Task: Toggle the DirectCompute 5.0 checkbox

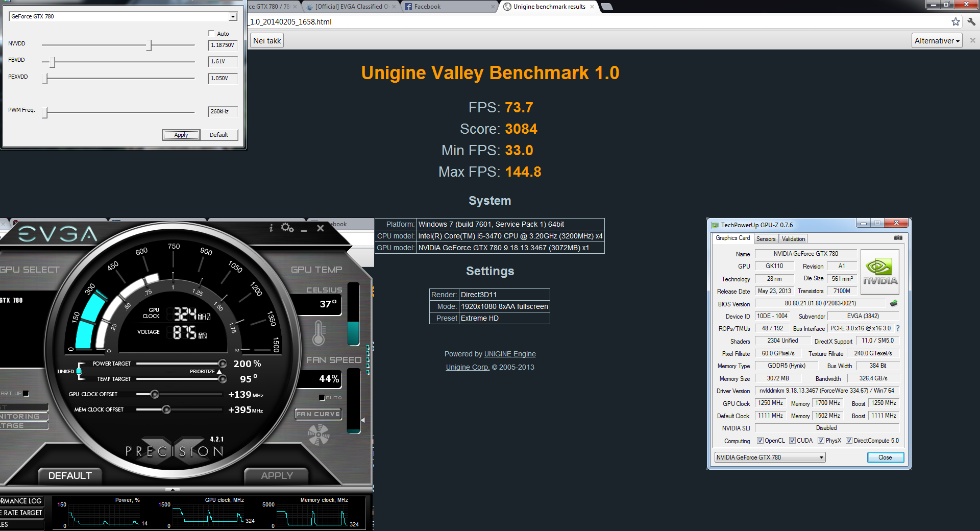Action: [x=849, y=441]
